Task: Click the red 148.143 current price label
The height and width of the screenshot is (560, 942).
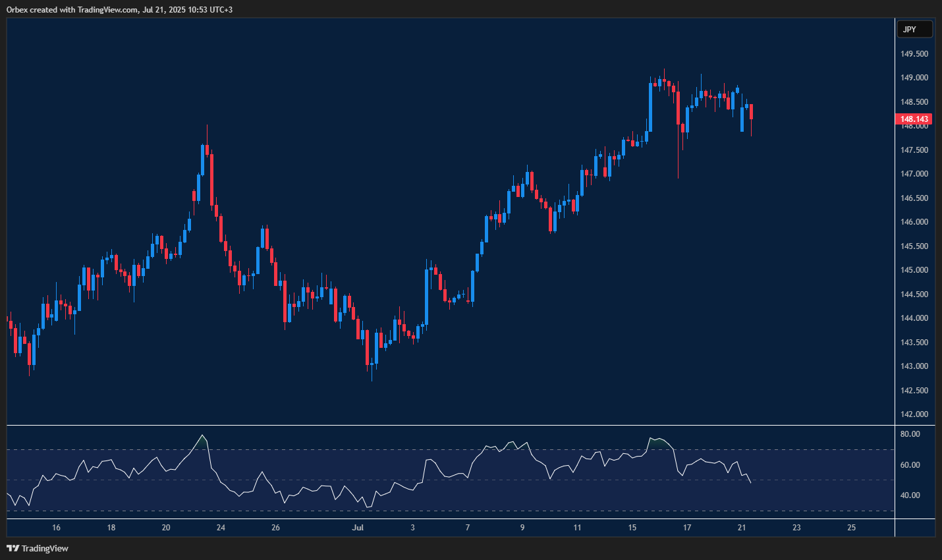Action: pyautogui.click(x=914, y=119)
